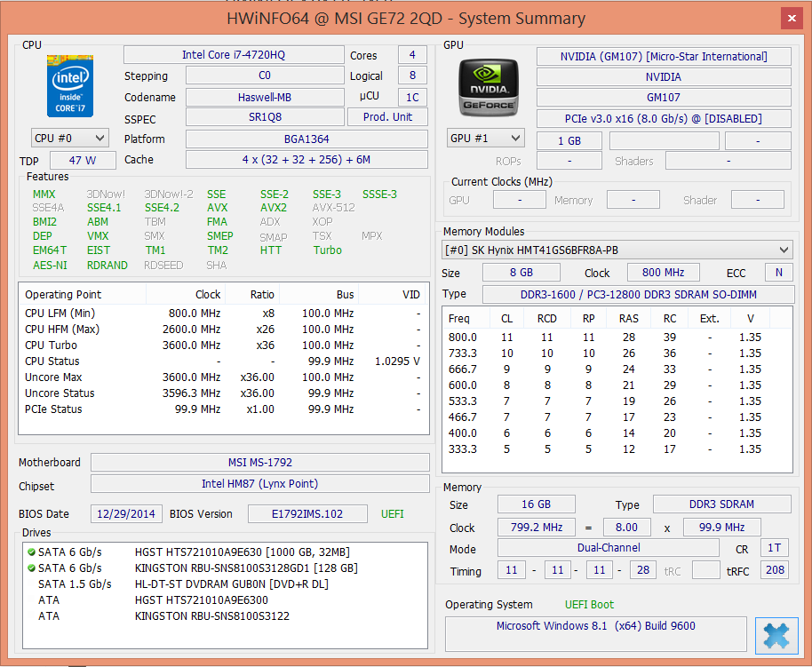This screenshot has height=667, width=812.
Task: Open the GPU #1 selector dropdown
Action: coord(486,139)
